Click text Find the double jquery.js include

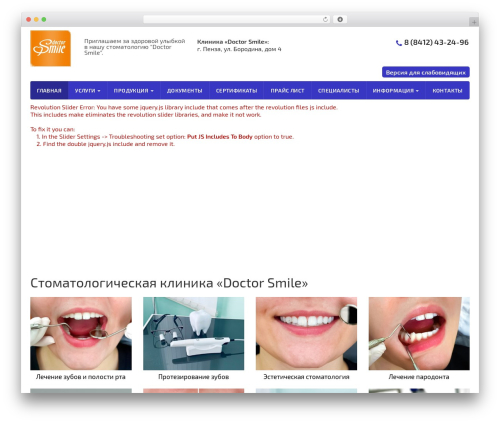(x=109, y=144)
